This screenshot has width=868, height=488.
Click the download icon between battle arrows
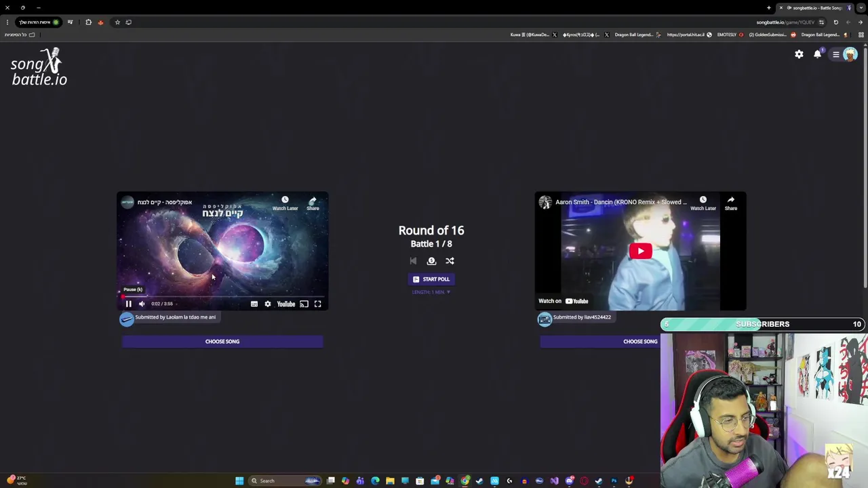click(431, 261)
